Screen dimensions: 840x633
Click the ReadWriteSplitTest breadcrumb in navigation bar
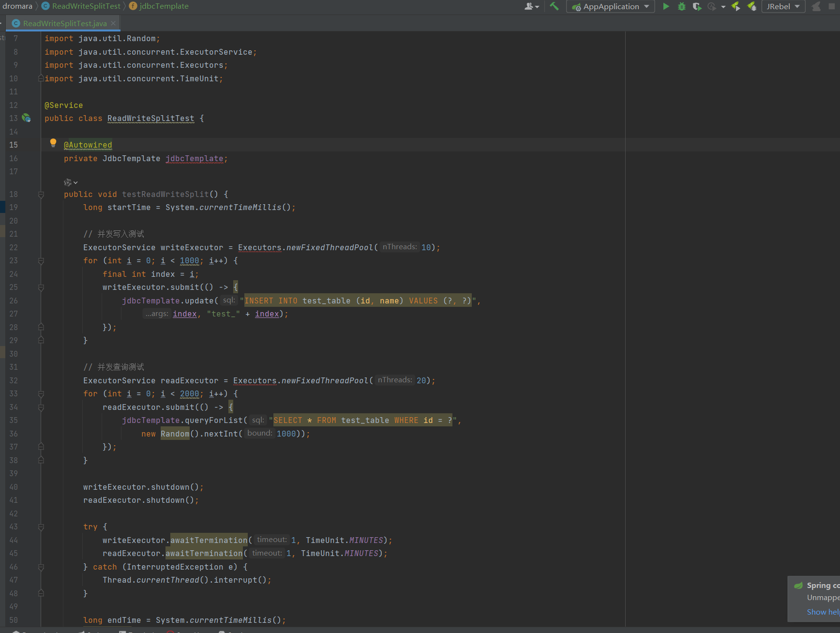pos(86,6)
